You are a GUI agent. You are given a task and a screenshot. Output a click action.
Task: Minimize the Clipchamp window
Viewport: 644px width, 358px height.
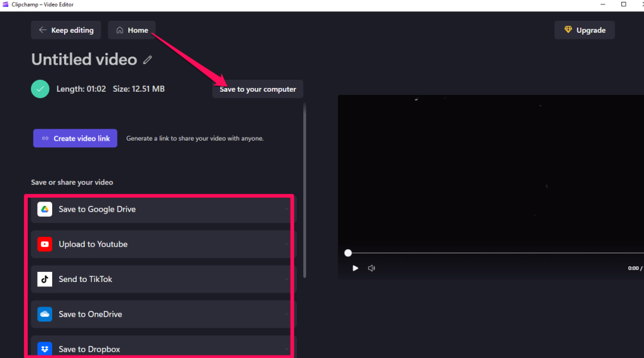click(x=603, y=4)
